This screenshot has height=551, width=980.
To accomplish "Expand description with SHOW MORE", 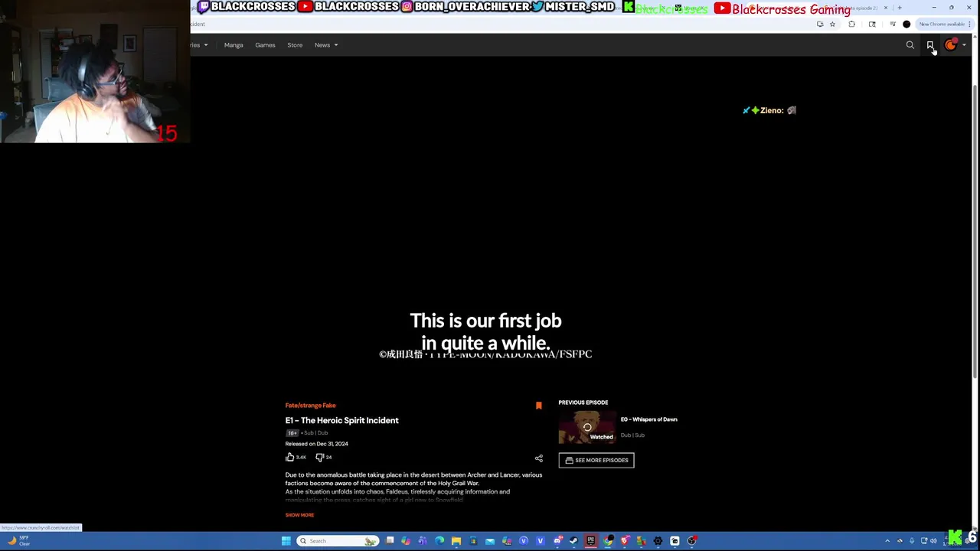I will 299,515.
